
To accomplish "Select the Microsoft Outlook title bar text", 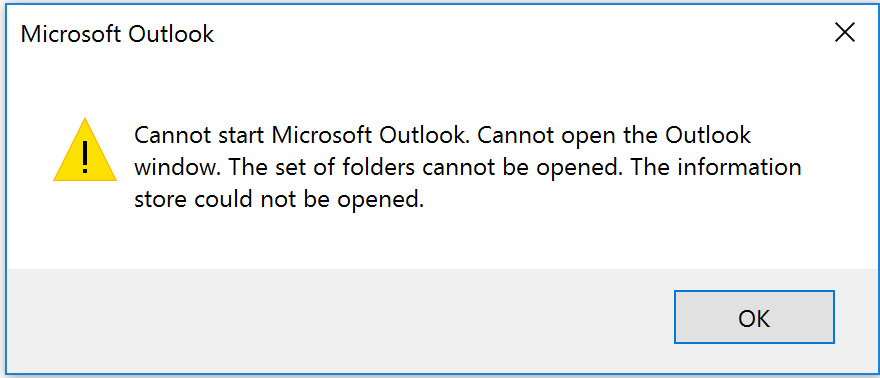I will pos(117,34).
